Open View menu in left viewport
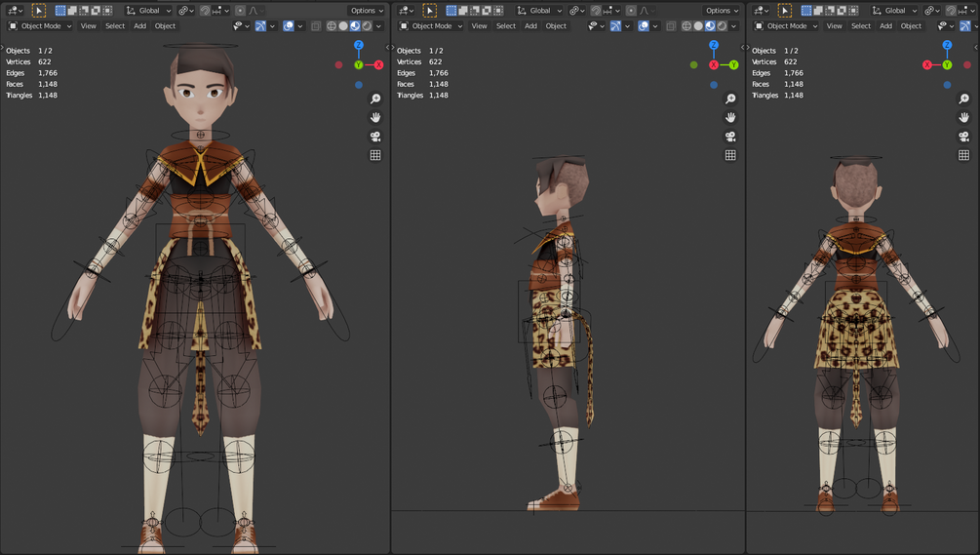This screenshot has height=555, width=980. pyautogui.click(x=88, y=26)
